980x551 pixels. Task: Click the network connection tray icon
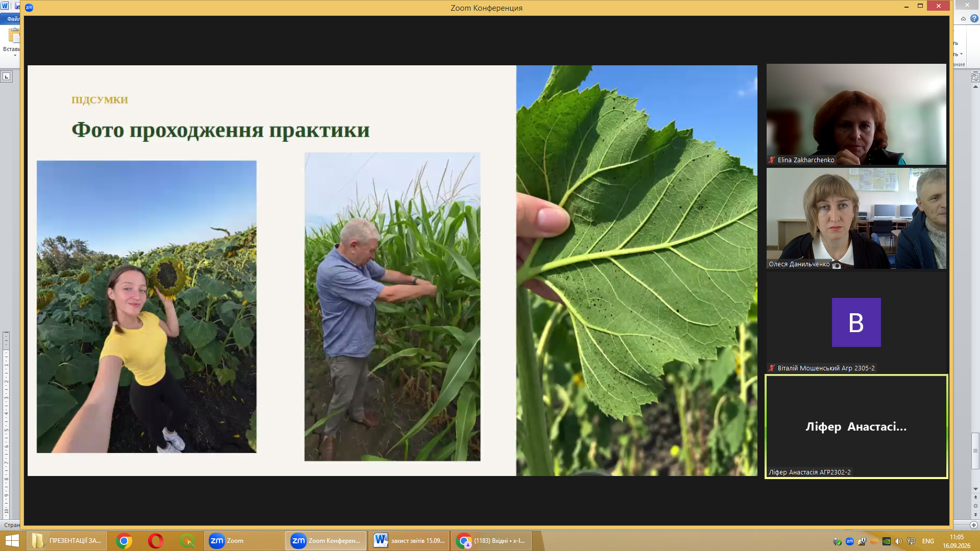click(x=911, y=541)
